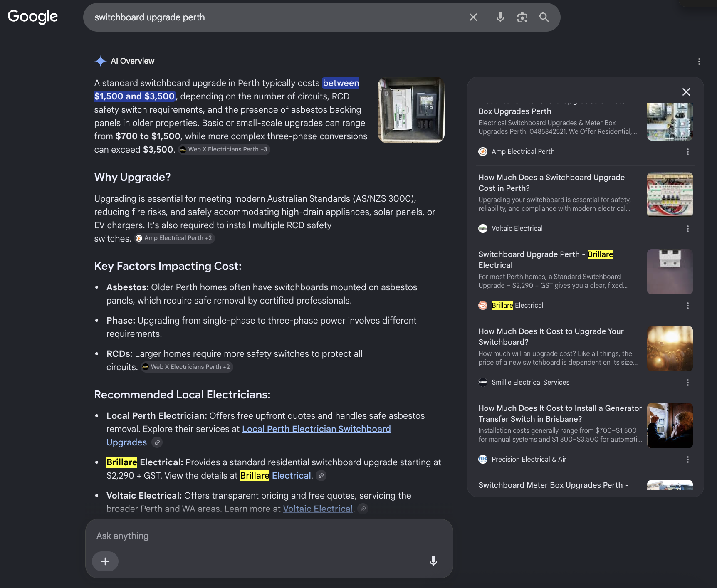Click Smillie Electrical result thumbnail image
The image size is (717, 588).
tap(670, 348)
